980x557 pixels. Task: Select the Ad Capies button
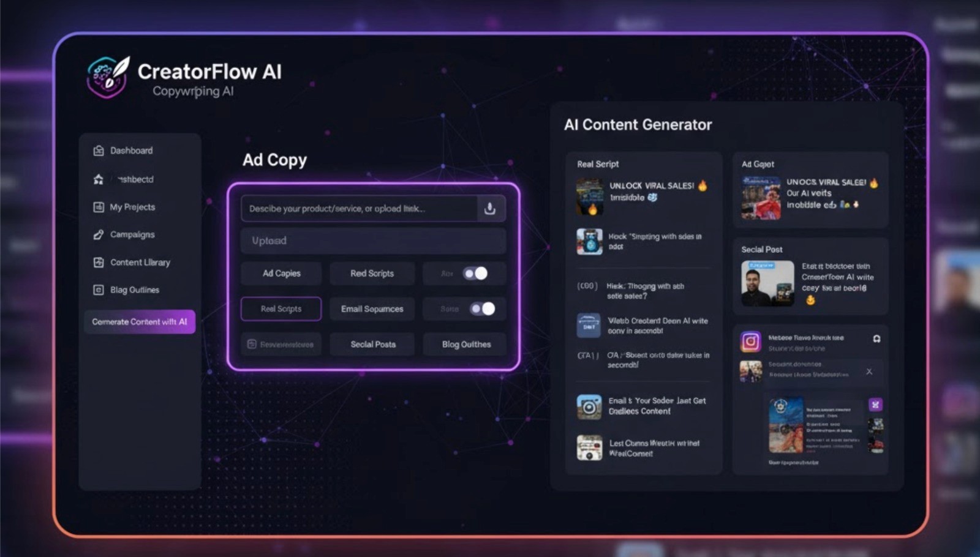pos(281,273)
